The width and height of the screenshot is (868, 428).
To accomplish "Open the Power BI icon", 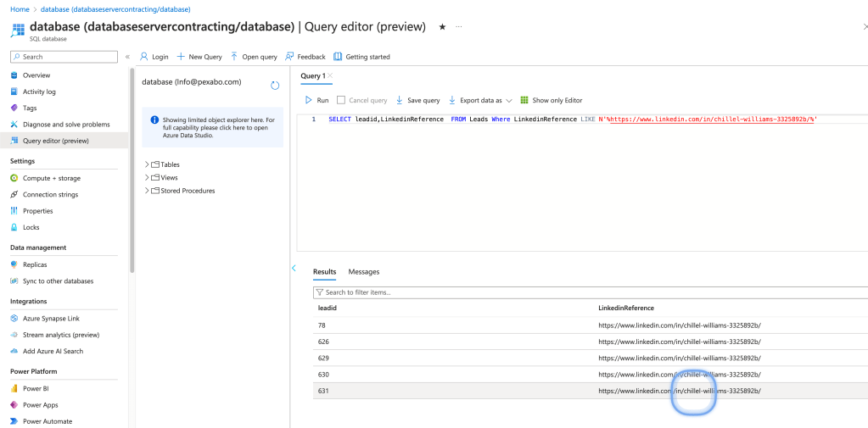I will click(14, 388).
